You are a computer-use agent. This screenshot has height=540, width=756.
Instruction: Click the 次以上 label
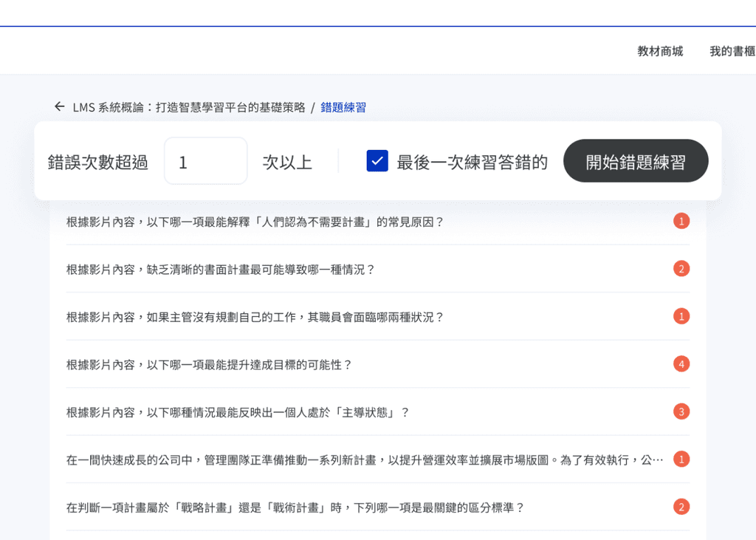[x=287, y=162]
